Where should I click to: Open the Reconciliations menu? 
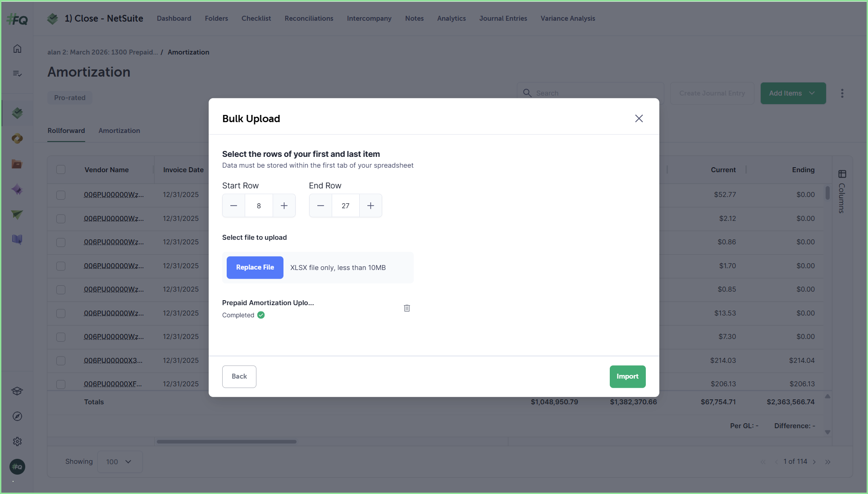pos(309,18)
